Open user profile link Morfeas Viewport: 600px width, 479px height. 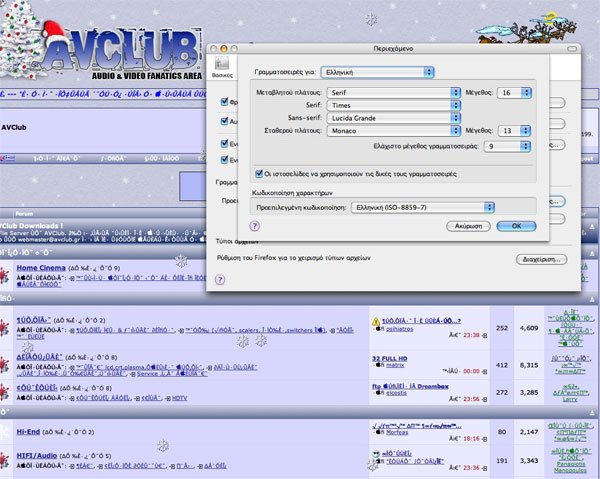(397, 432)
